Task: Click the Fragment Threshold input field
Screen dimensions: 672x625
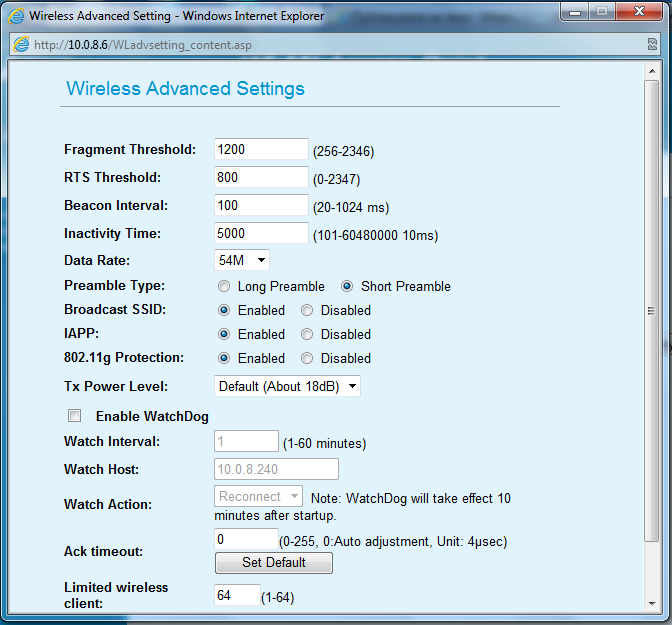Action: pos(261,149)
